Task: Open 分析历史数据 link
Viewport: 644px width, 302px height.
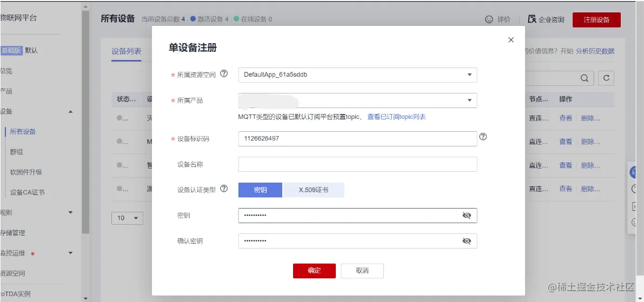Action: coord(595,51)
